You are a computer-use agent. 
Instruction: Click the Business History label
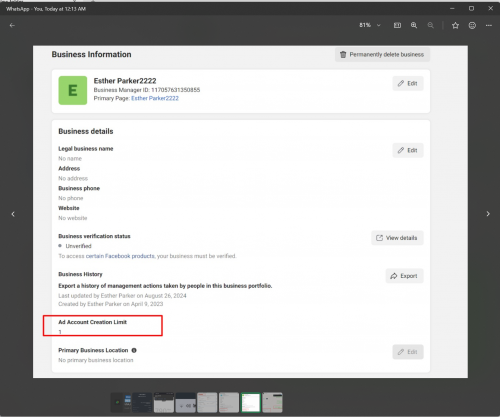tap(80, 274)
